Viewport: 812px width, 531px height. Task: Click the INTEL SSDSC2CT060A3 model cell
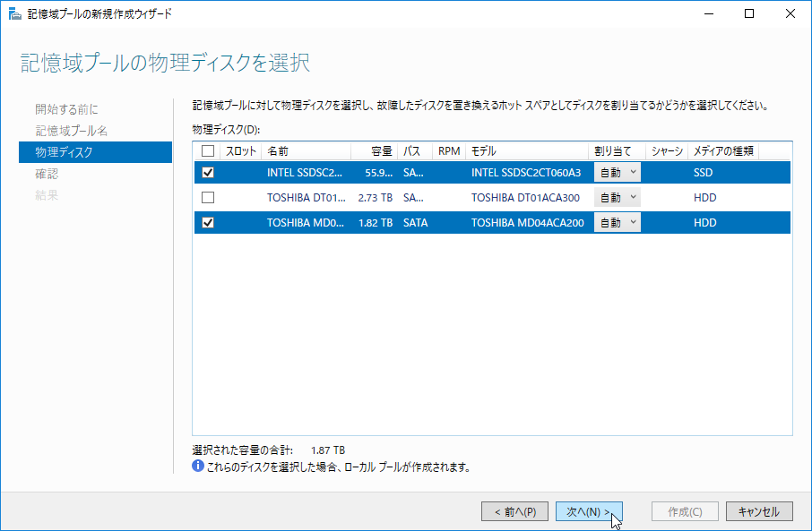(525, 173)
